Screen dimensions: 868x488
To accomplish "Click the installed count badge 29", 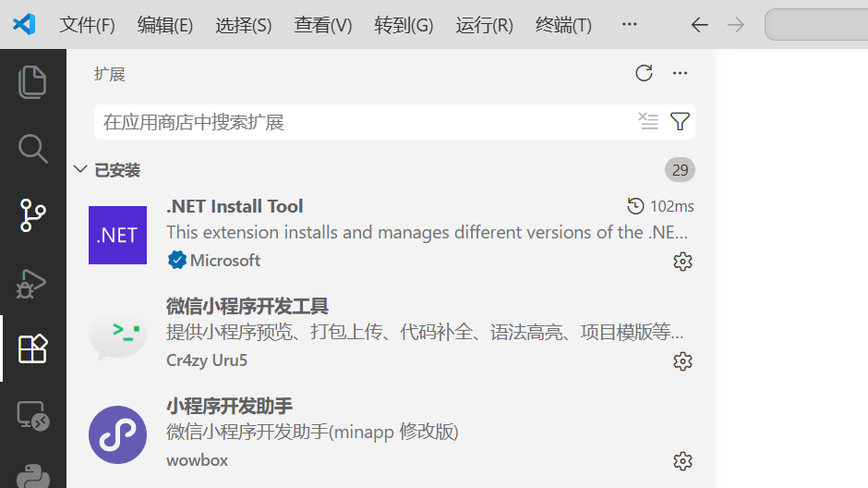I will tap(680, 170).
